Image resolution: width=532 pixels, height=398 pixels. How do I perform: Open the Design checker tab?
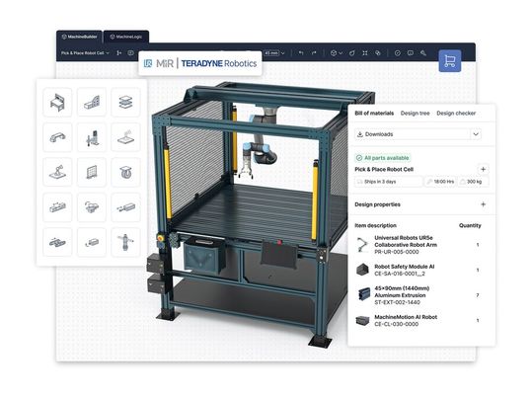tap(456, 114)
